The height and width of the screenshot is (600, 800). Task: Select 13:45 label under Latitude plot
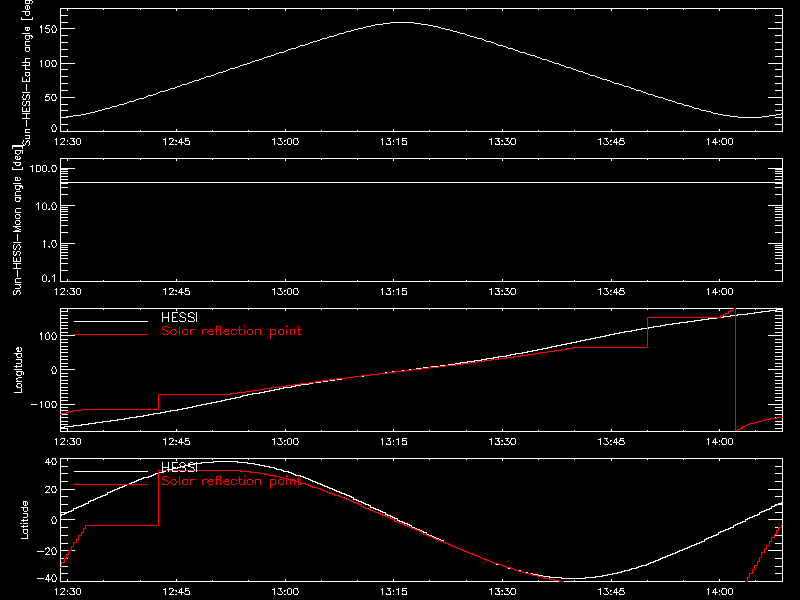click(611, 592)
